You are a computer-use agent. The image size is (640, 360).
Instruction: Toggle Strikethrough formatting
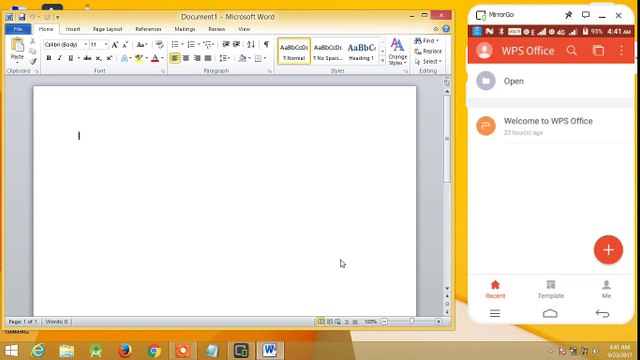coord(87,58)
